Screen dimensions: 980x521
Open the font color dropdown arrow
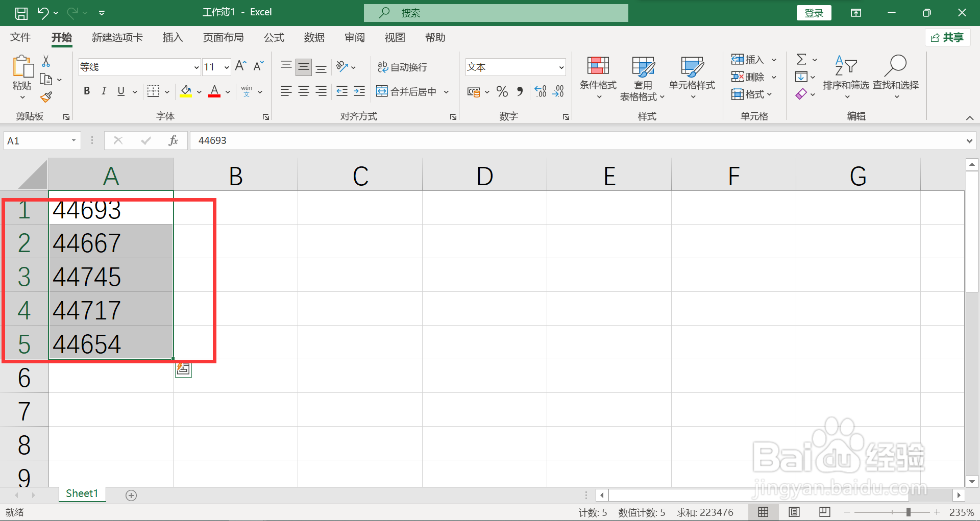pyautogui.click(x=228, y=92)
